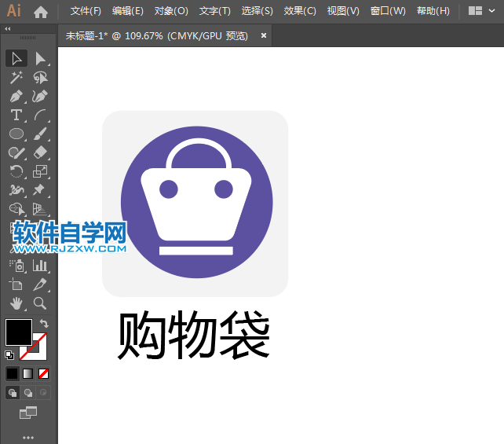
Task: Select the Shaper tool
Action: click(x=16, y=152)
